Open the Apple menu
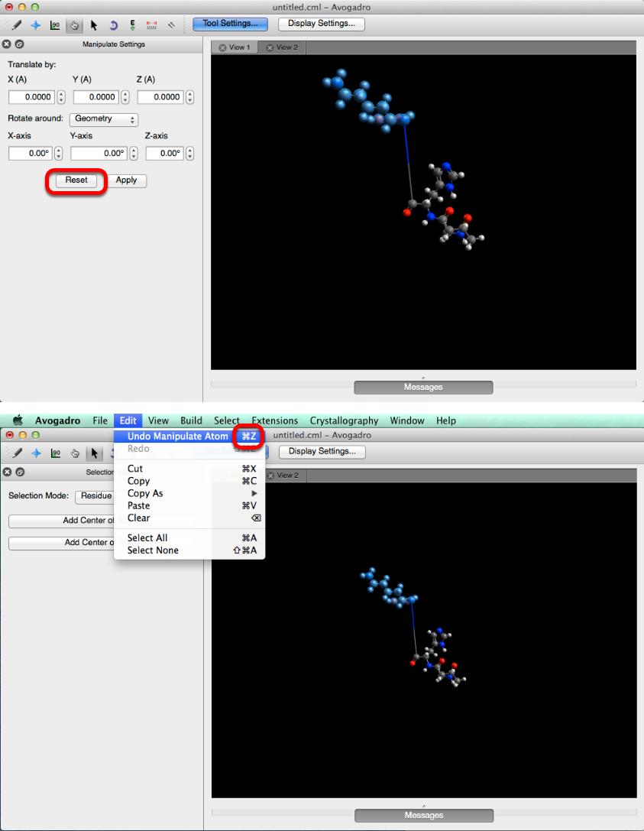The image size is (644, 831). (18, 420)
